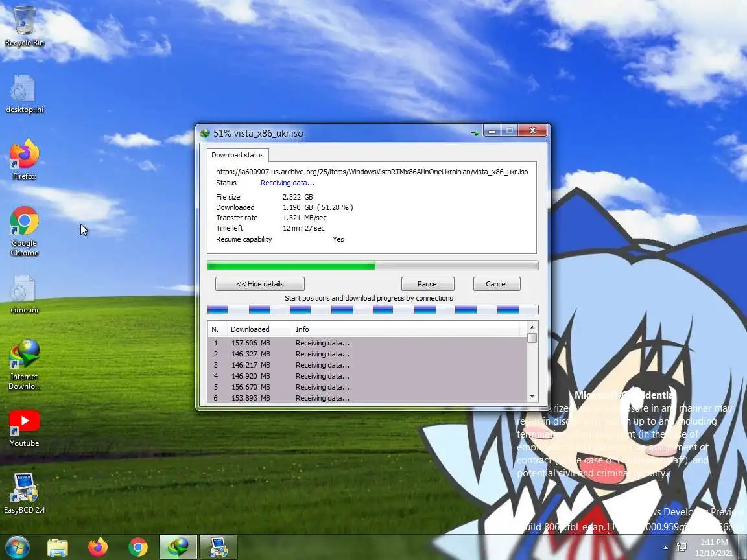Open the Recycle Bin desktop icon
747x560 pixels.
24,26
